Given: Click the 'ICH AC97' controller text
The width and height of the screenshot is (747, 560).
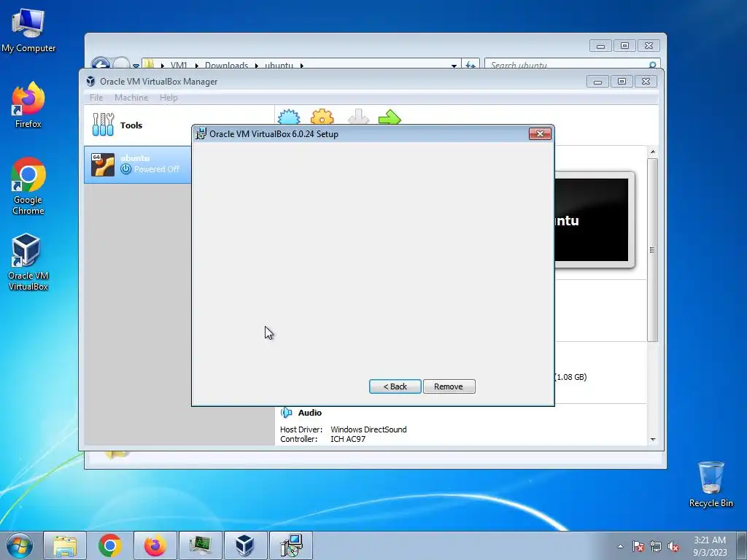Looking at the screenshot, I should (x=348, y=439).
